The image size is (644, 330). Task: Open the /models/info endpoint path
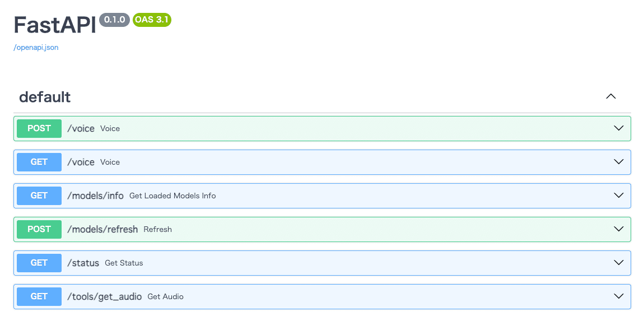point(95,196)
